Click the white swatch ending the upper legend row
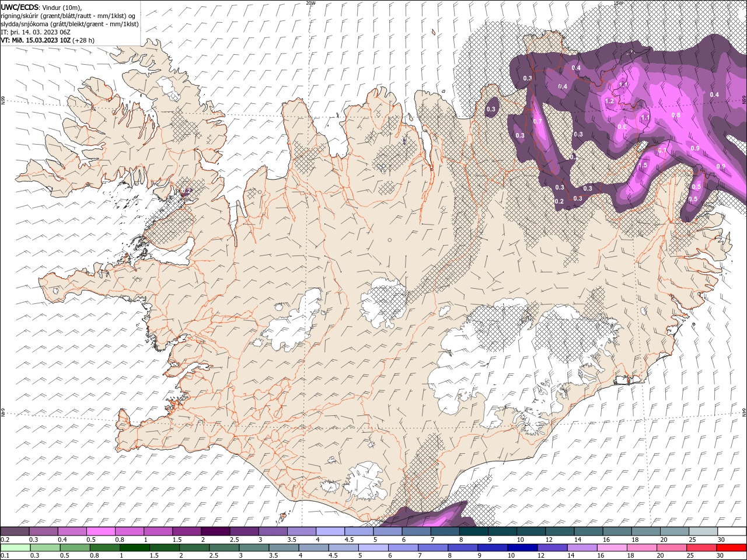The height and width of the screenshot is (560, 747). coord(731,531)
